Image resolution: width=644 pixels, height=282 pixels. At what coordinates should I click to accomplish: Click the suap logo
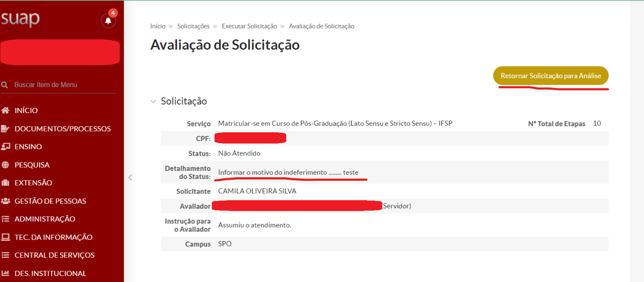pos(20,19)
